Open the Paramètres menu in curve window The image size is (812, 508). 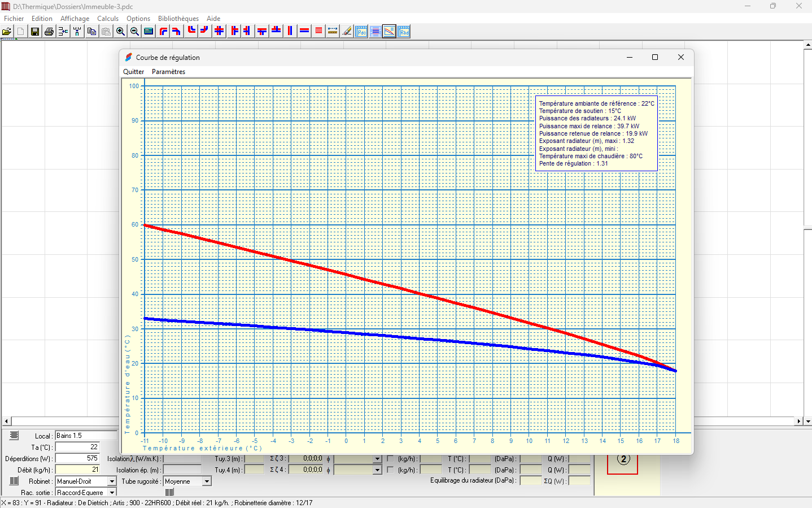click(x=168, y=72)
